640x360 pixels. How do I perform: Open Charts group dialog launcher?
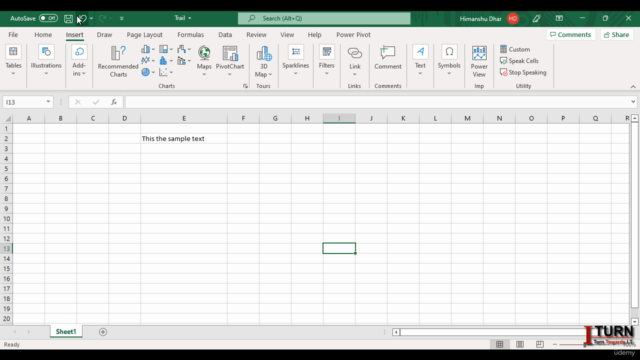[245, 86]
